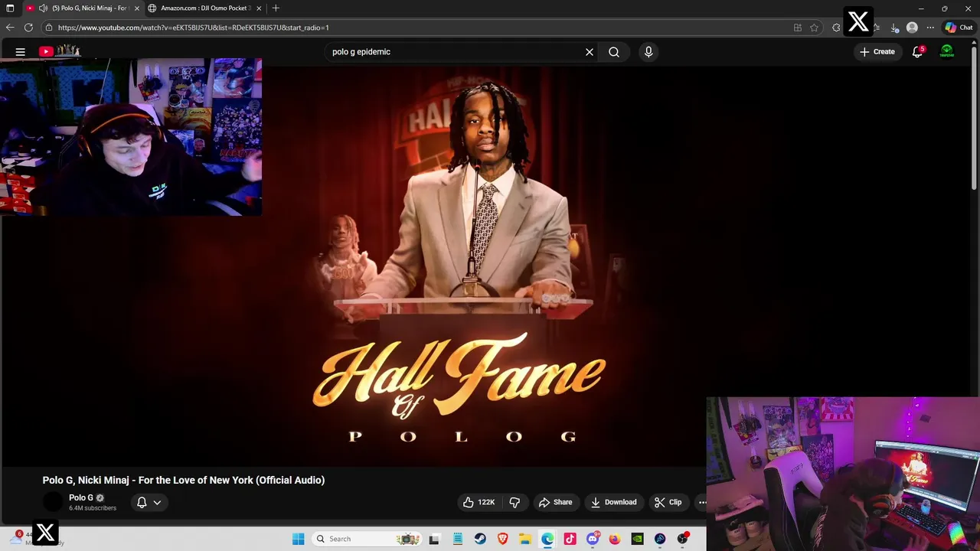980x551 pixels.
Task: Open File Explorer from the taskbar
Action: (525, 539)
